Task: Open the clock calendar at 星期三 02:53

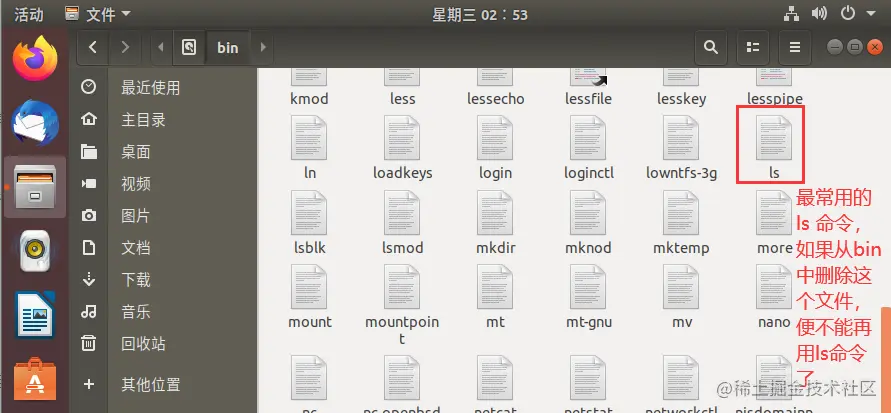Action: point(480,14)
